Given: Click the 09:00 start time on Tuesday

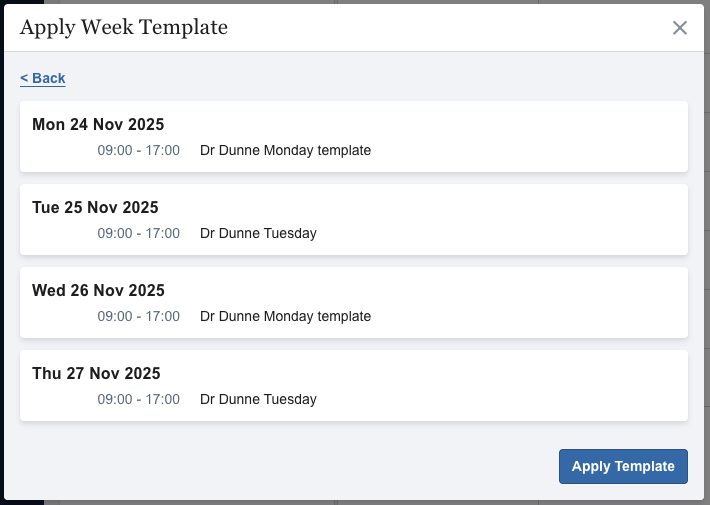Looking at the screenshot, I should click(114, 234).
